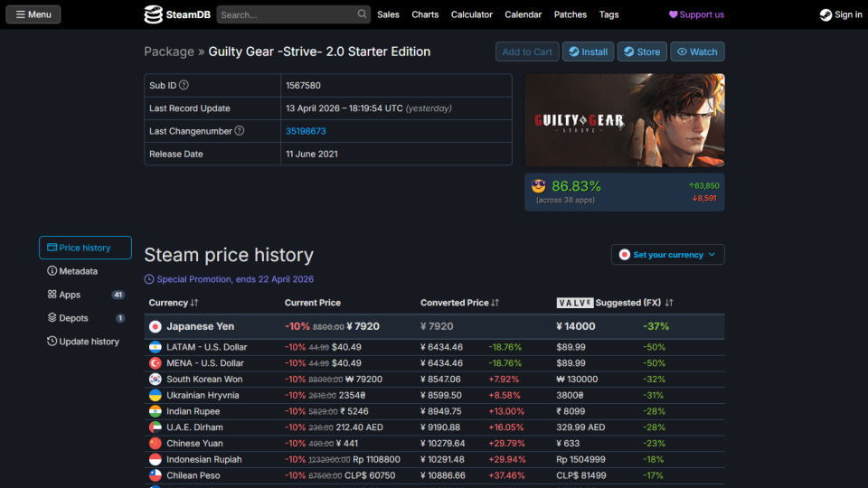Screen dimensions: 868x488
Task: Switch to the Metadata tab
Action: click(78, 271)
